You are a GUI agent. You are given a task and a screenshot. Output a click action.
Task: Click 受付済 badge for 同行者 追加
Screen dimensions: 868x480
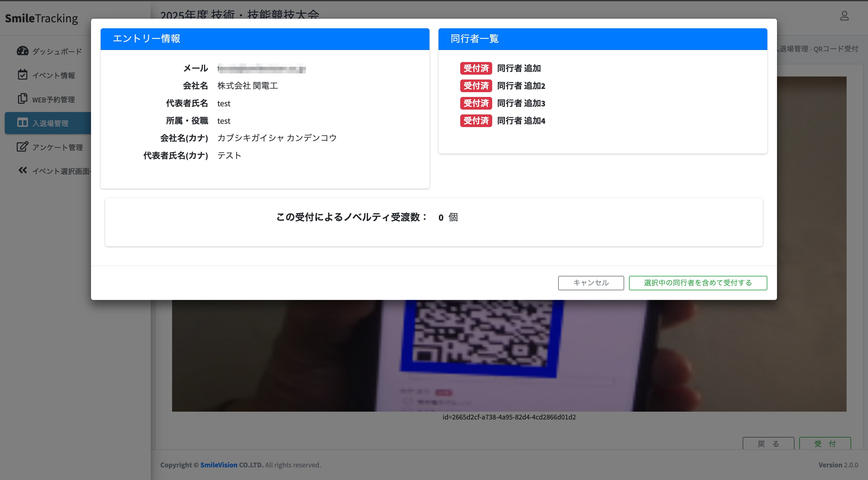(476, 68)
